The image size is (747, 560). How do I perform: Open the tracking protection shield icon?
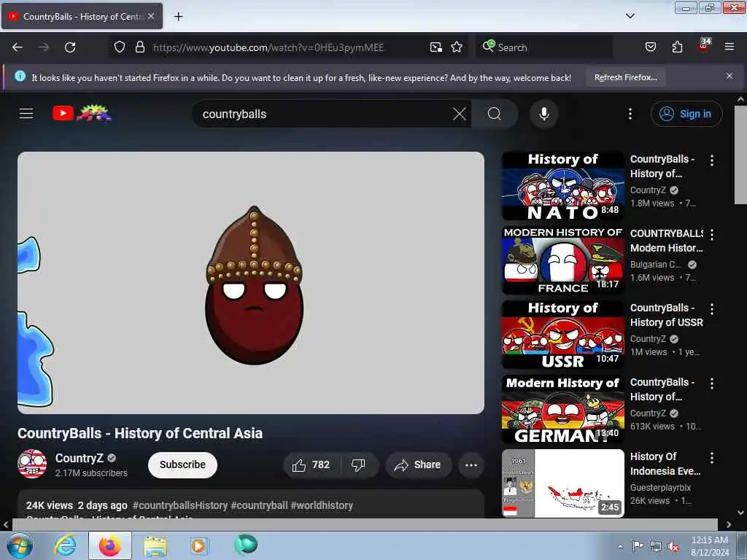120,47
